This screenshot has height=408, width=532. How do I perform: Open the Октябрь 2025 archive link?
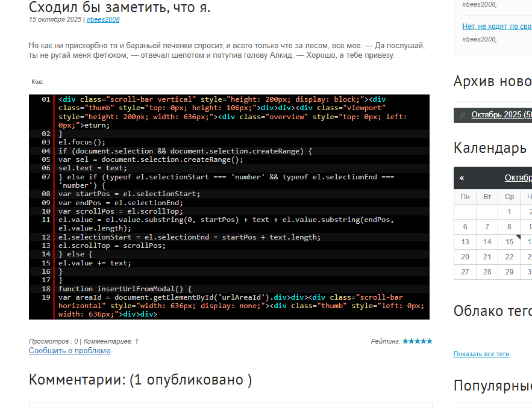(501, 114)
